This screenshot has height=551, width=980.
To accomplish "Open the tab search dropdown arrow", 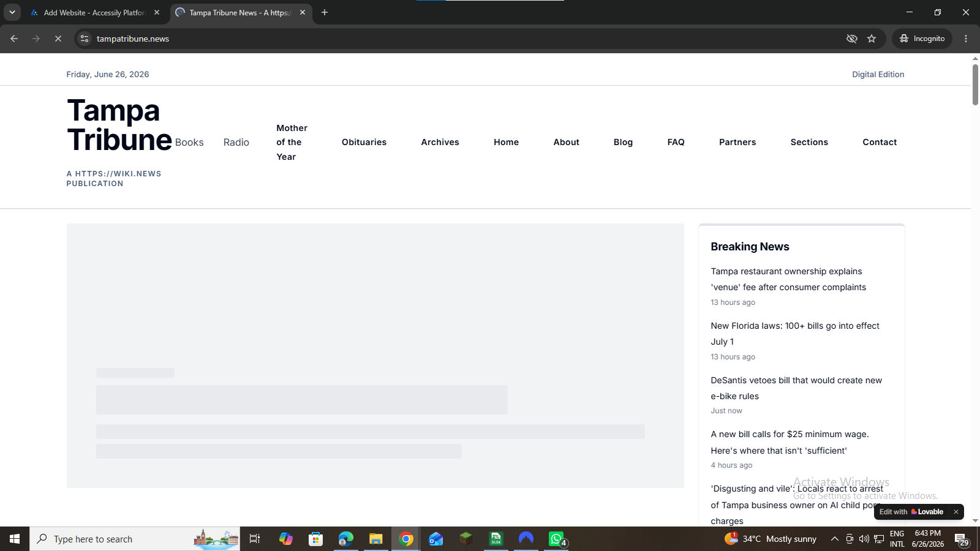I will 12,12.
